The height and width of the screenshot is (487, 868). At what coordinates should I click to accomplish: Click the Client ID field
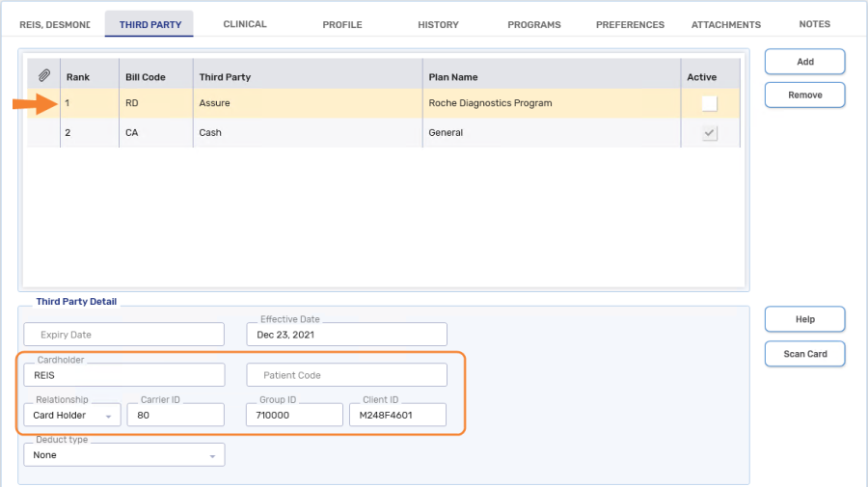(x=397, y=416)
